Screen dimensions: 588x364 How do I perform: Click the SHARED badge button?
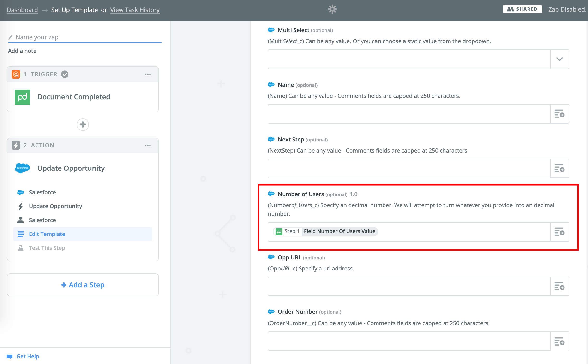tap(522, 9)
